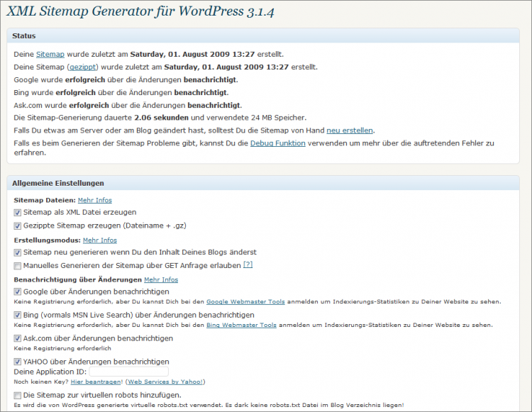Open the 'Debug Funktion' link
The width and height of the screenshot is (532, 412).
[x=277, y=143]
